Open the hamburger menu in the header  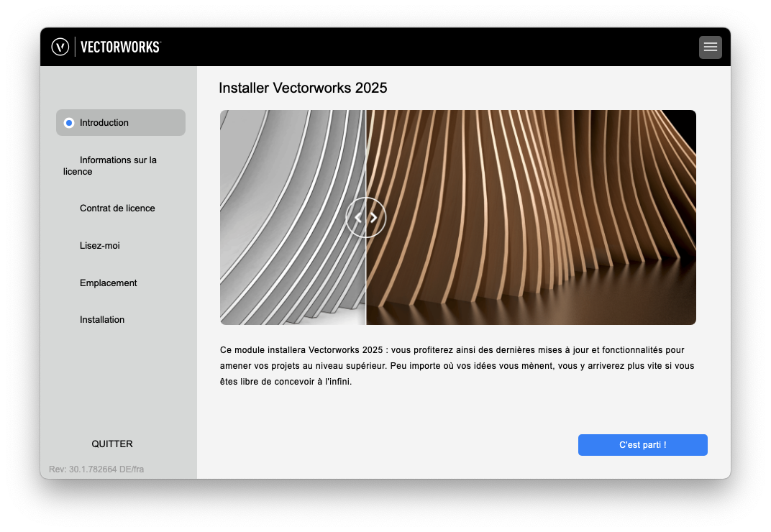point(710,47)
